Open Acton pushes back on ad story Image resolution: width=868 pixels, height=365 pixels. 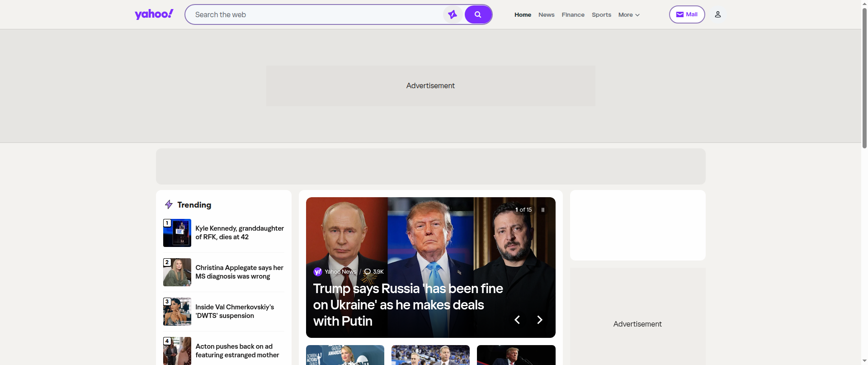(237, 351)
